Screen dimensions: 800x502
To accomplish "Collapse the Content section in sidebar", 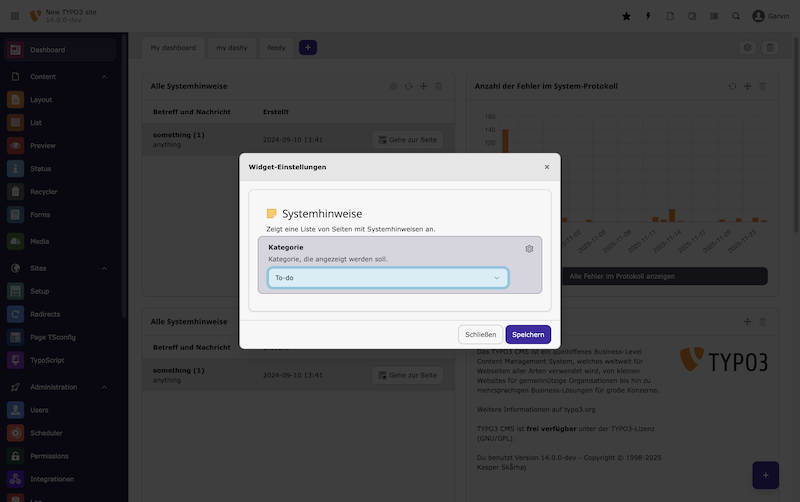I will click(x=104, y=76).
